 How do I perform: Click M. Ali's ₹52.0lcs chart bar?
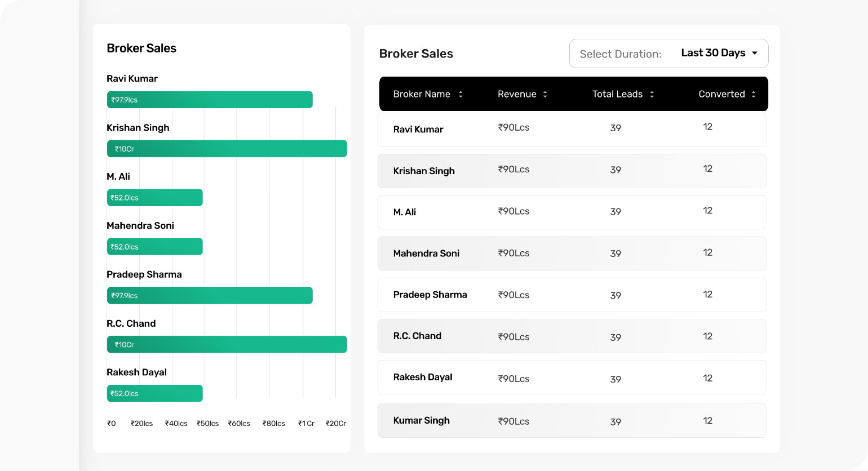pos(155,198)
